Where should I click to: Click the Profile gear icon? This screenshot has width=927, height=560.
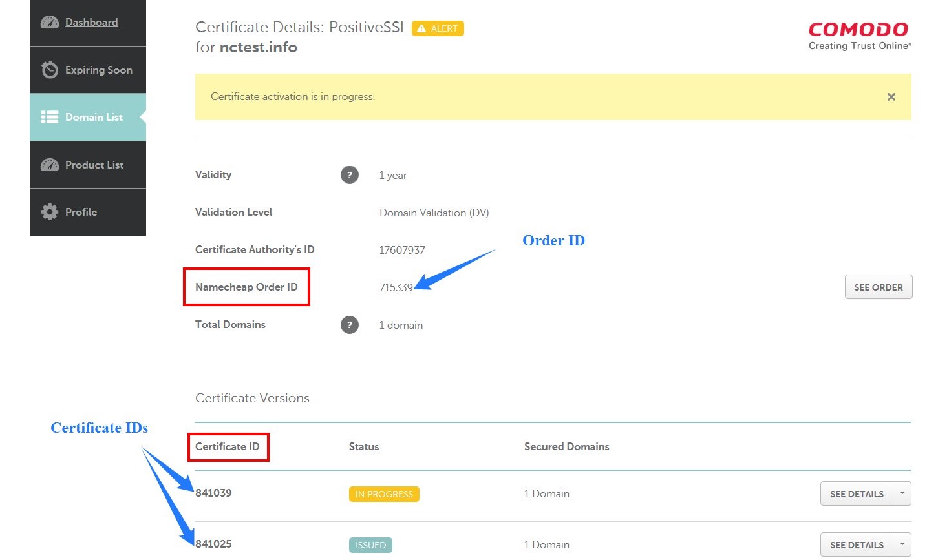[x=50, y=212]
